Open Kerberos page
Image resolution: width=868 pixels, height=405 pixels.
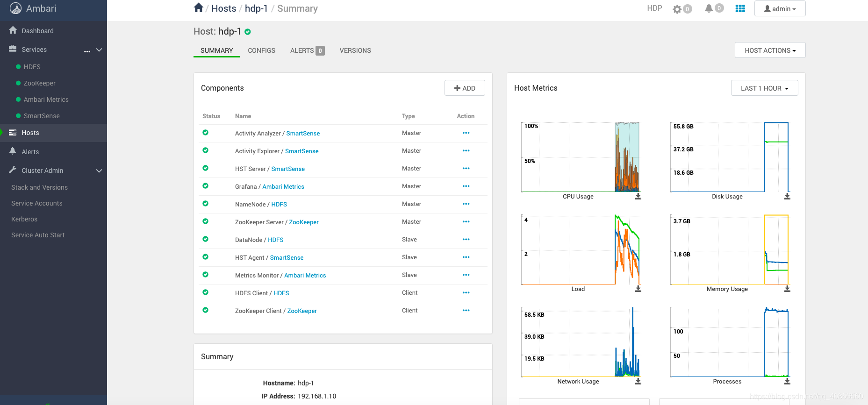pos(24,219)
